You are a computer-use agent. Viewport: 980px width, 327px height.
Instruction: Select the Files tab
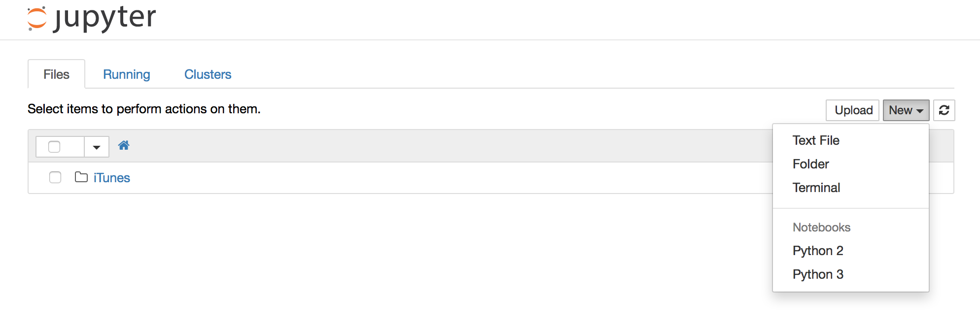(56, 74)
